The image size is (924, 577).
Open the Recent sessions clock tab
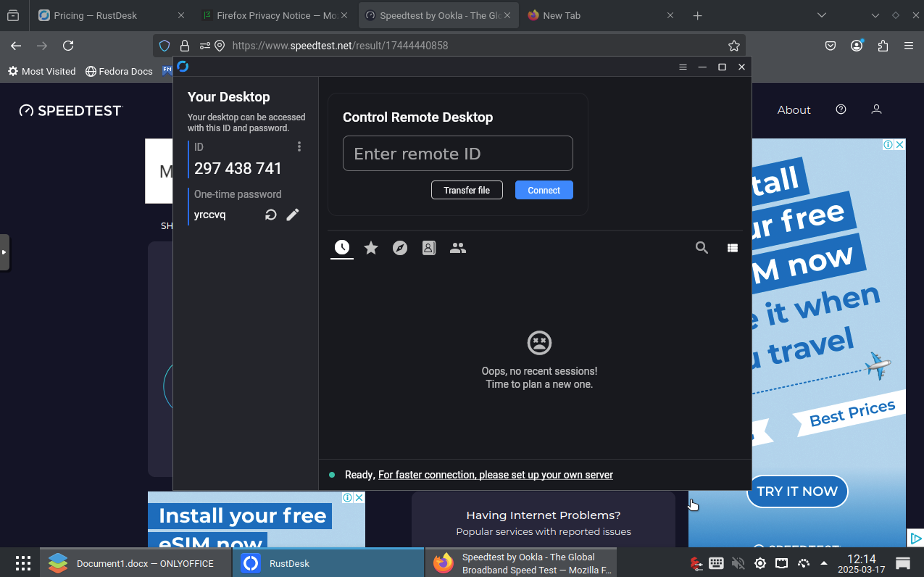click(342, 248)
